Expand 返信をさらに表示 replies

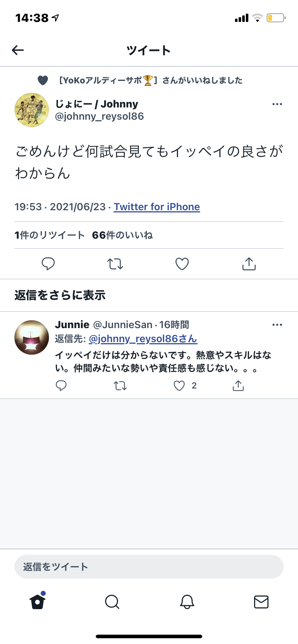(x=60, y=295)
